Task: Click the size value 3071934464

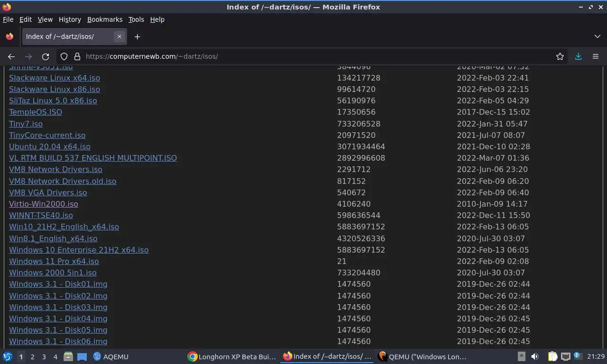Action: [361, 146]
